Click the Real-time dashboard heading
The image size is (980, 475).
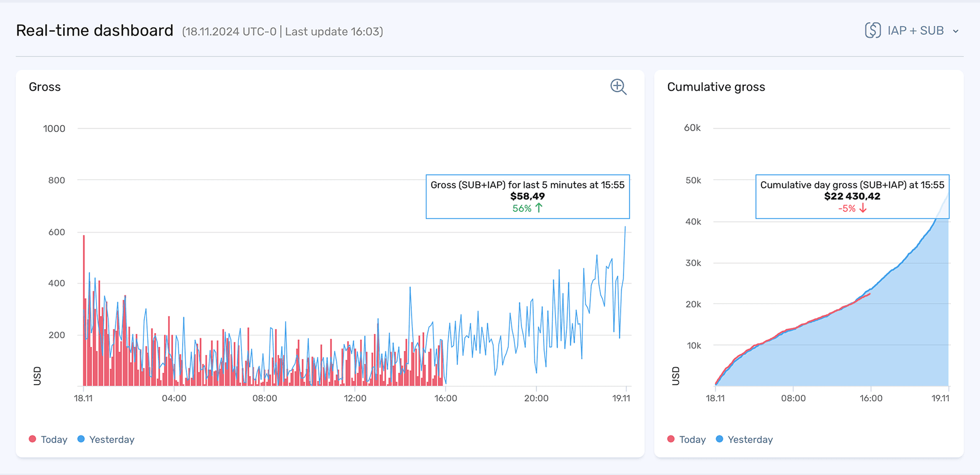(94, 30)
